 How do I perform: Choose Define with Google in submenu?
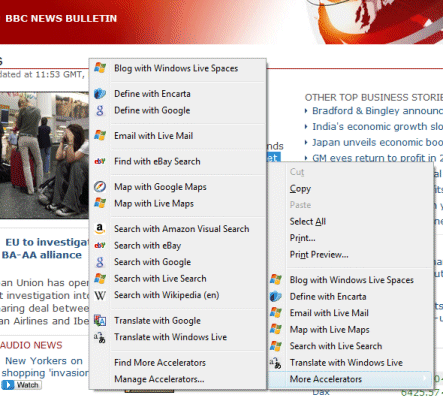click(152, 110)
